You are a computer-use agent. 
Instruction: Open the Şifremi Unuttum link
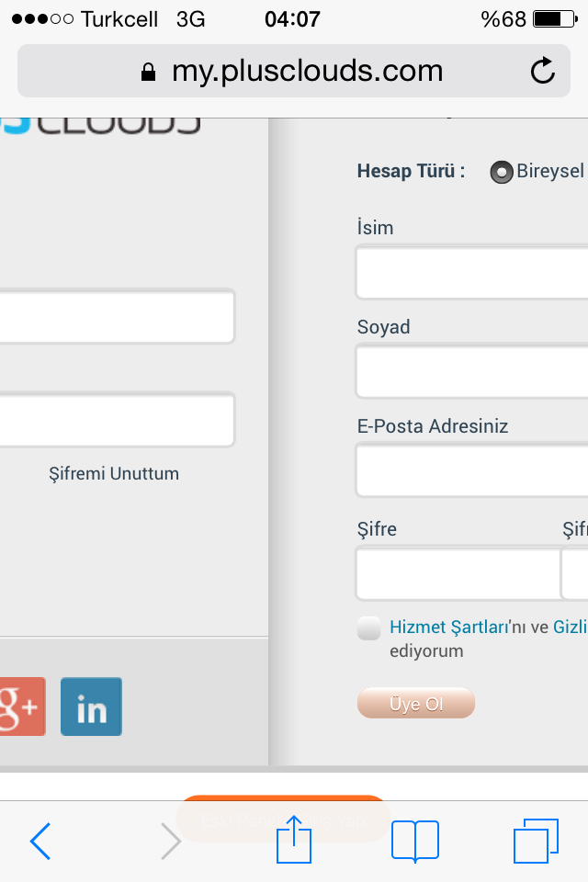[x=114, y=474]
